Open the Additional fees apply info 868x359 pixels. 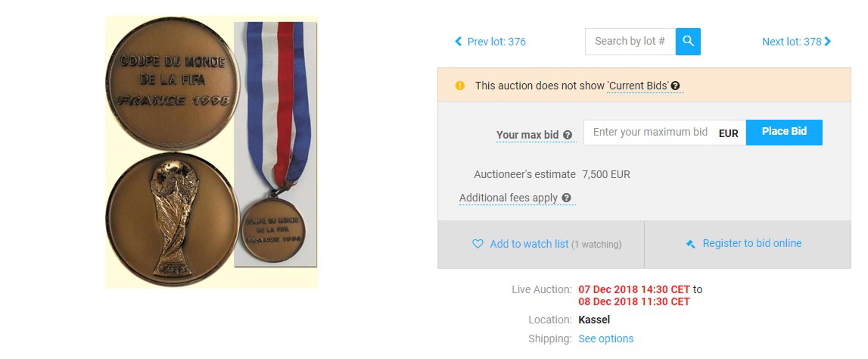pos(509,197)
